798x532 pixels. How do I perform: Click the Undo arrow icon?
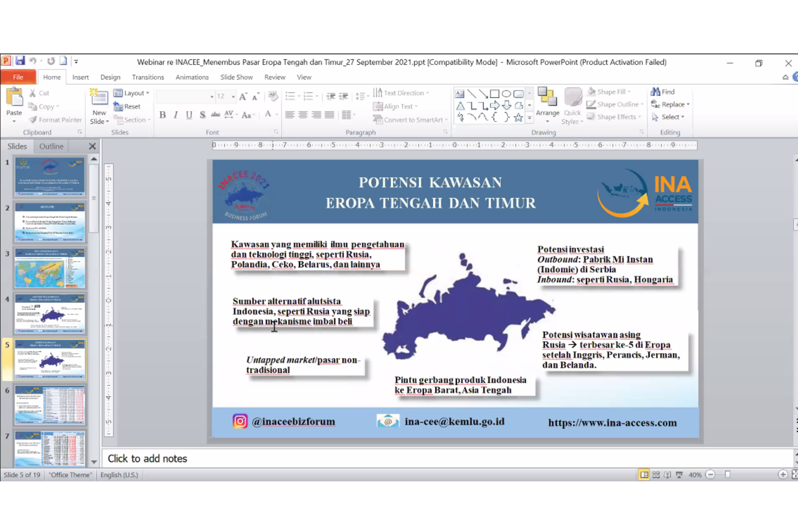pyautogui.click(x=33, y=61)
